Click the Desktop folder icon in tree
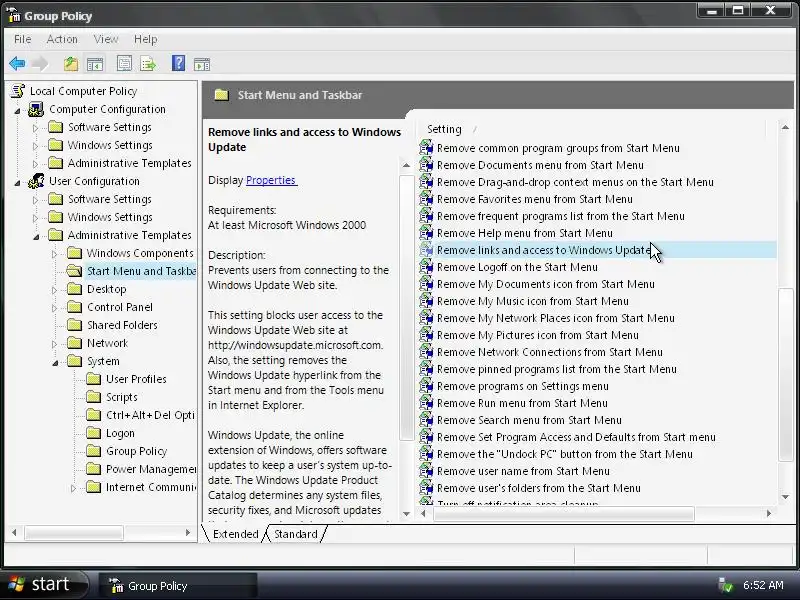 (x=74, y=289)
